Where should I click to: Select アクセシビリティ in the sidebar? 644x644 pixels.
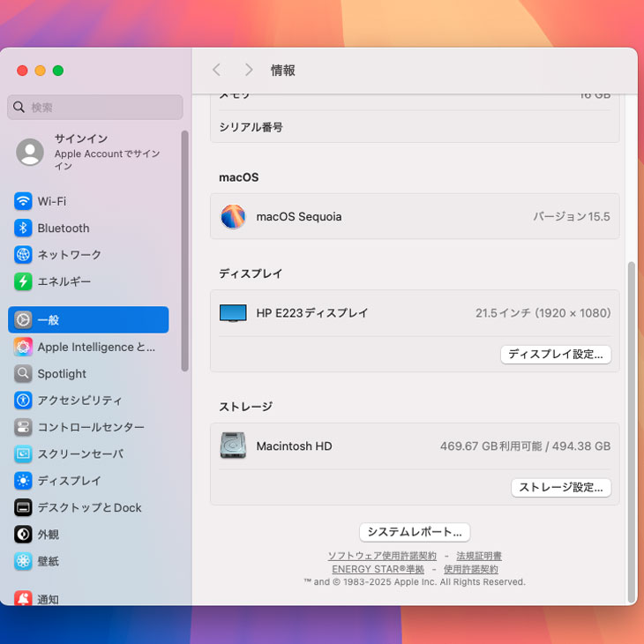(88, 401)
